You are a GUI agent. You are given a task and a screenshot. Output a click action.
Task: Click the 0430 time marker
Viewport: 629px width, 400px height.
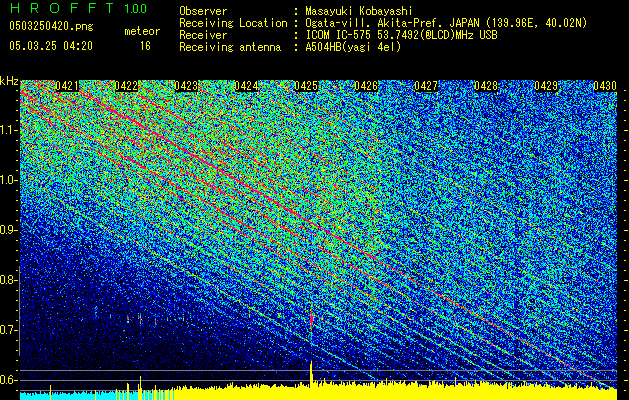click(x=605, y=86)
